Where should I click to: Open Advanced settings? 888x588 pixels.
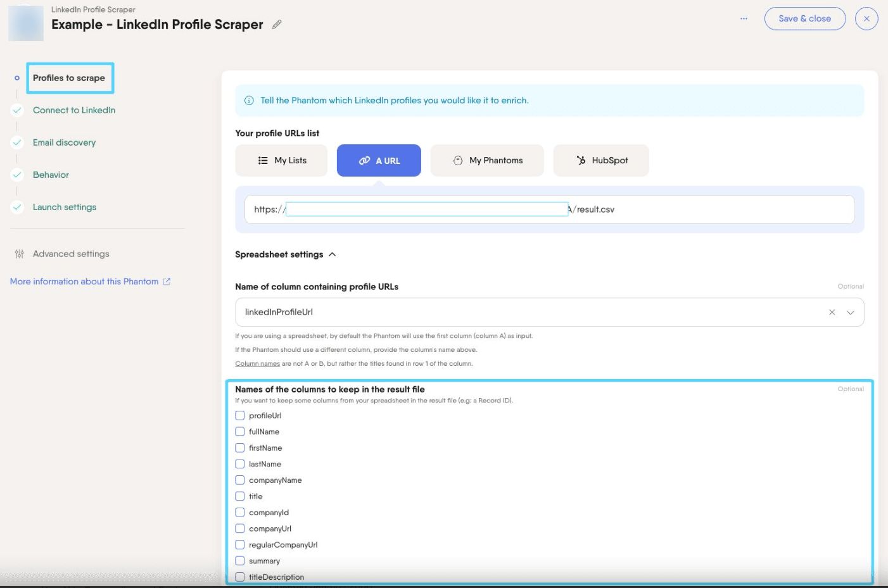point(71,254)
